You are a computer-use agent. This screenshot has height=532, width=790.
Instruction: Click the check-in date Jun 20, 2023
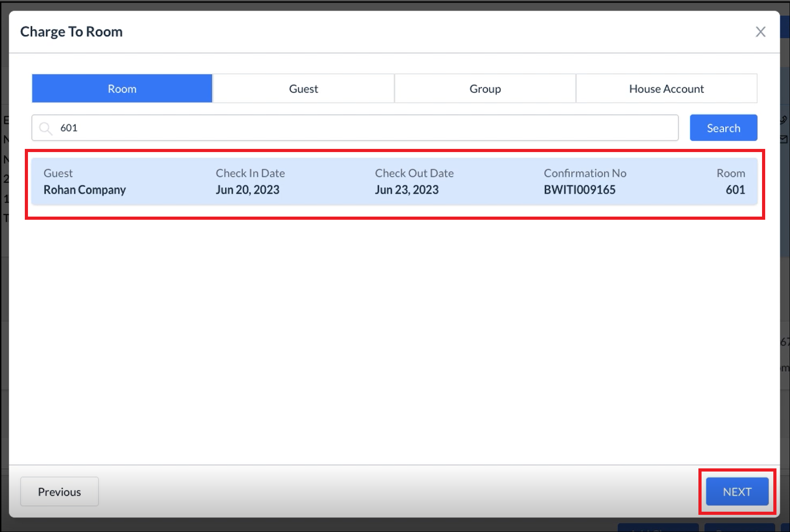[247, 190]
